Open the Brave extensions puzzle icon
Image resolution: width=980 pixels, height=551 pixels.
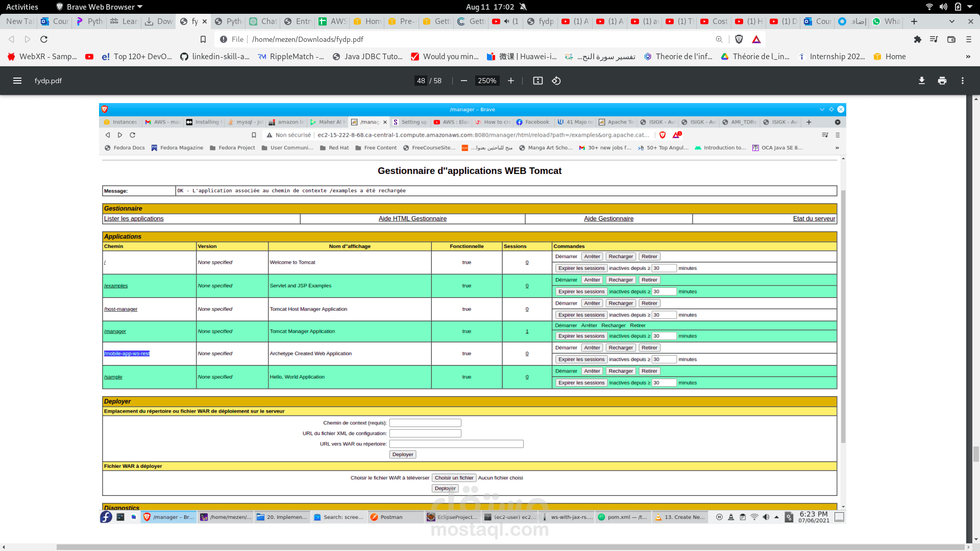[917, 39]
